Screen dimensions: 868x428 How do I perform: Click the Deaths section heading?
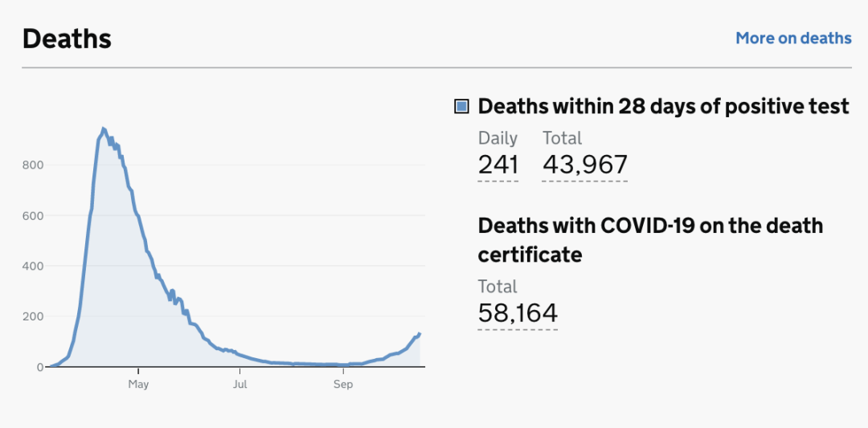pos(67,39)
